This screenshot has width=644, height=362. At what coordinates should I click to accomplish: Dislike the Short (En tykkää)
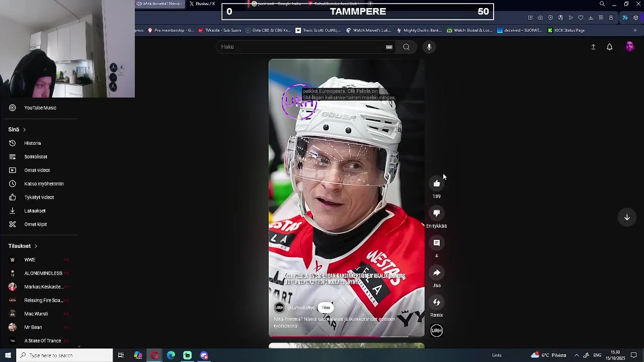click(x=437, y=213)
